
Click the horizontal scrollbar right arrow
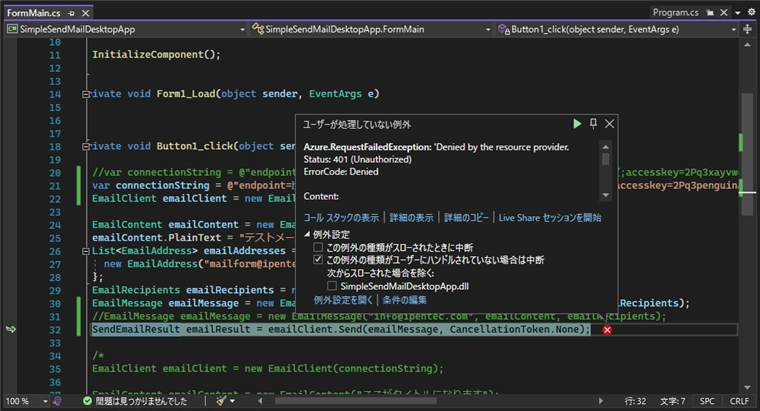tap(601, 401)
